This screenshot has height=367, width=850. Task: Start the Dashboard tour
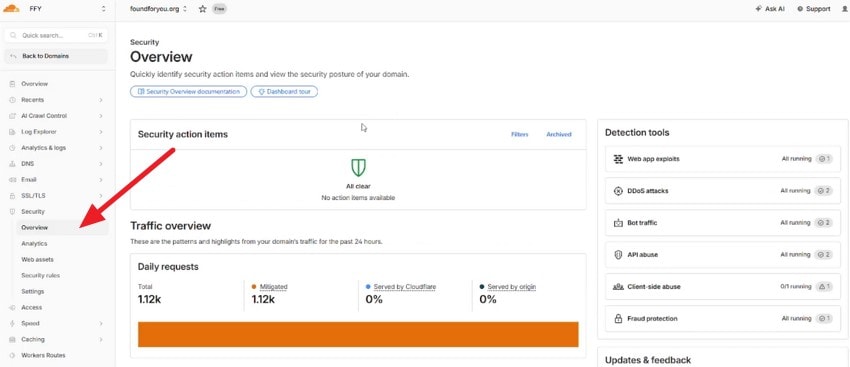284,92
